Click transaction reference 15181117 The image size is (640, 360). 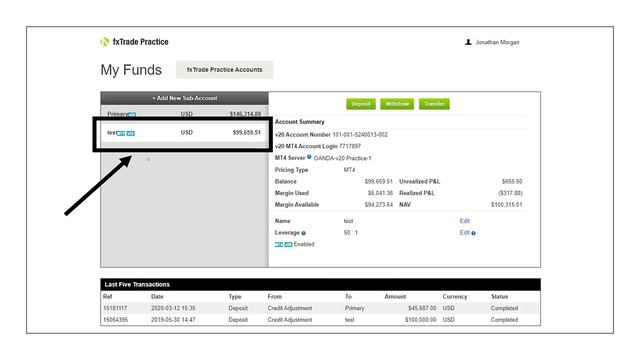115,308
